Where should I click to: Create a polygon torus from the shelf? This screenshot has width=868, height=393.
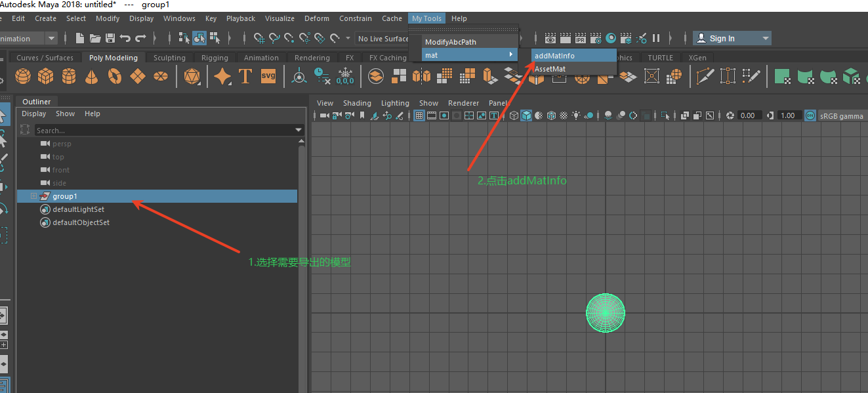[x=114, y=77]
